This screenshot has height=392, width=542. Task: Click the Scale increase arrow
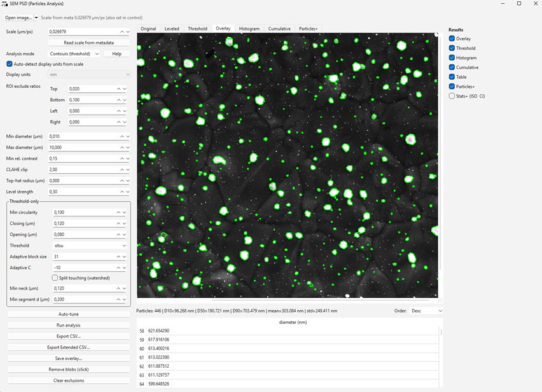coord(121,31)
